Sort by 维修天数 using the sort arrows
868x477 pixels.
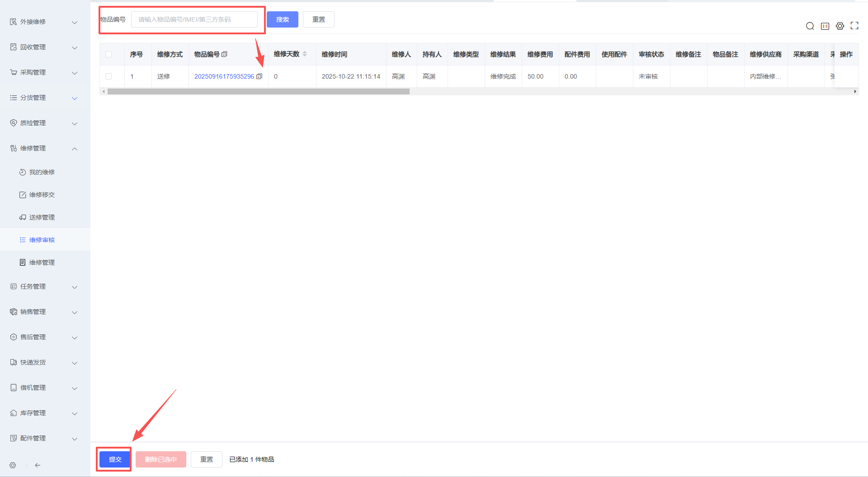(x=305, y=54)
